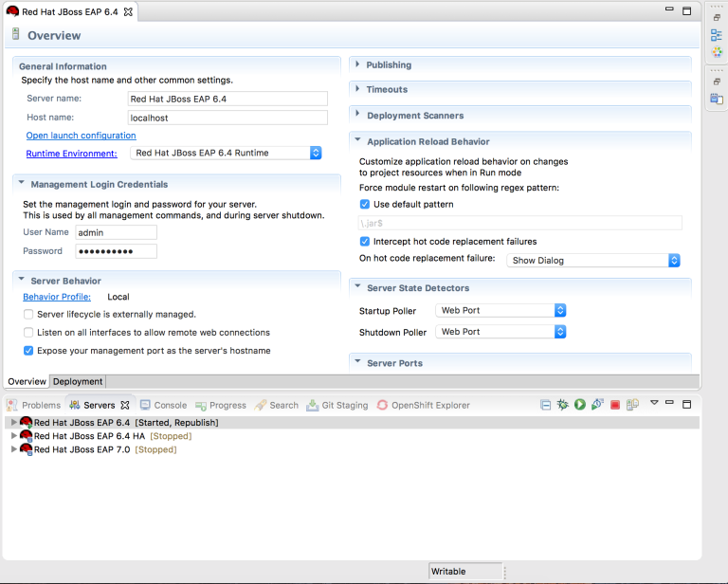
Task: Click the Server name input field
Action: coord(227,99)
